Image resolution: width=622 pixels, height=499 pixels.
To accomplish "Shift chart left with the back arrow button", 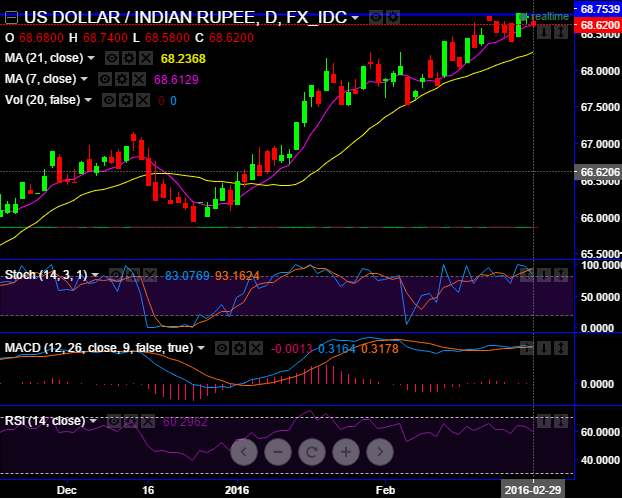I will pos(244,452).
